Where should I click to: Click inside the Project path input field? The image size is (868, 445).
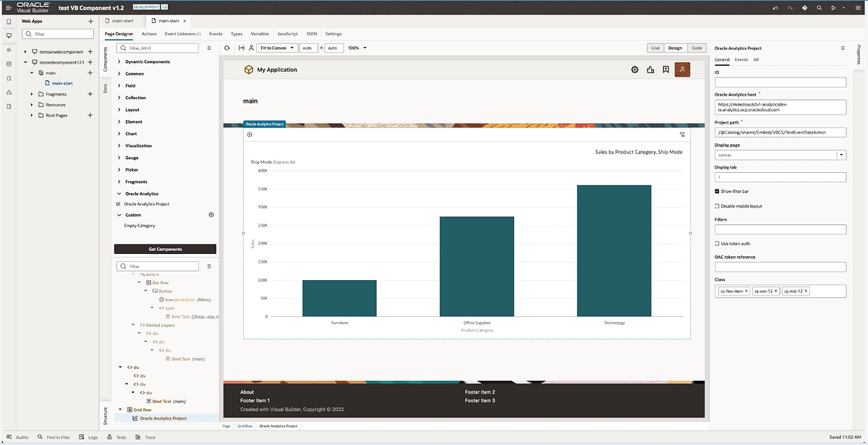tap(780, 132)
